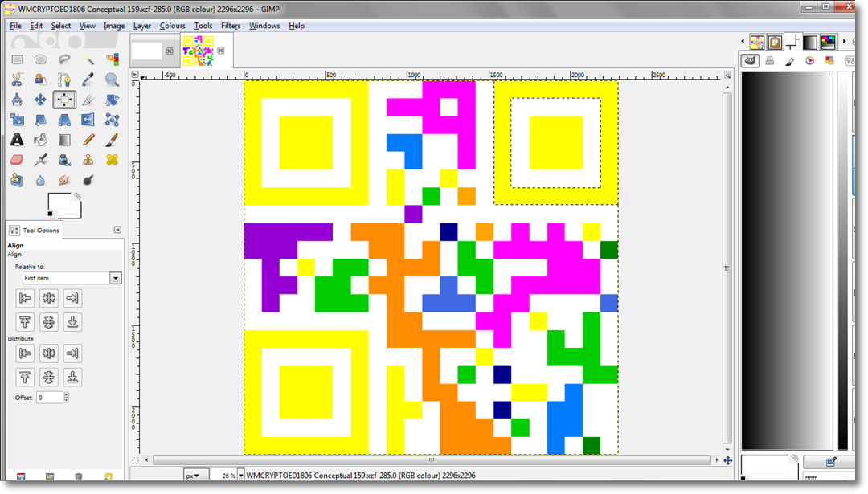Toggle the active Align tool in toolbox
Screen dimensions: 868x494
64,100
